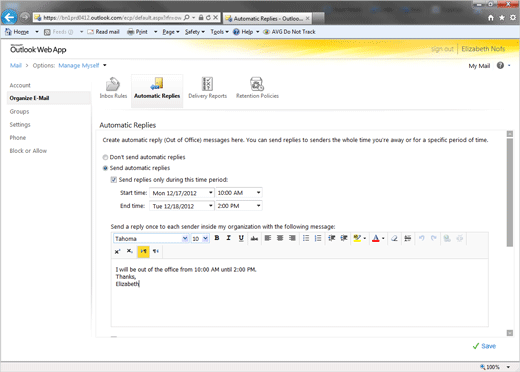Open Account in left navigation
The image size is (520, 372).
point(20,85)
